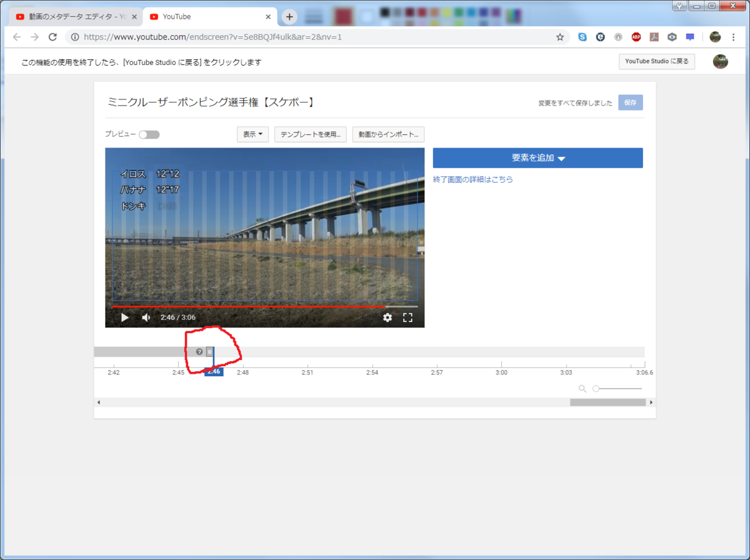Open the account avatar in YouTube header

click(x=721, y=61)
